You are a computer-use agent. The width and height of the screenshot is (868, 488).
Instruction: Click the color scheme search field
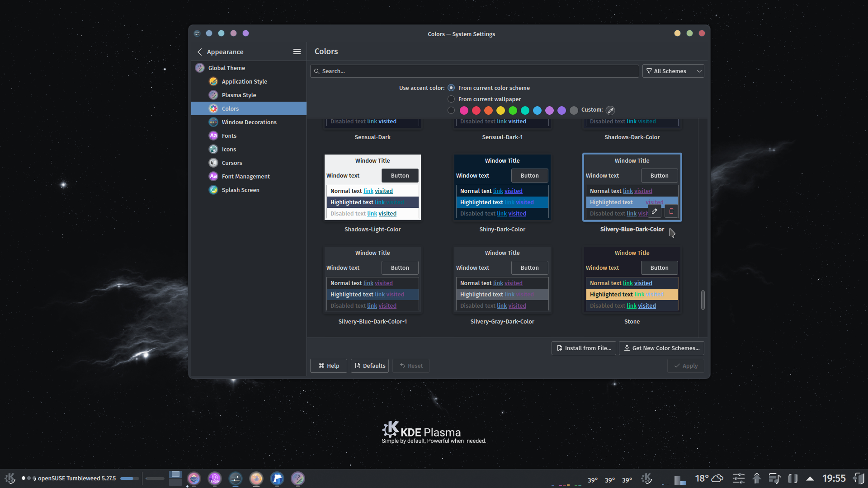(474, 71)
